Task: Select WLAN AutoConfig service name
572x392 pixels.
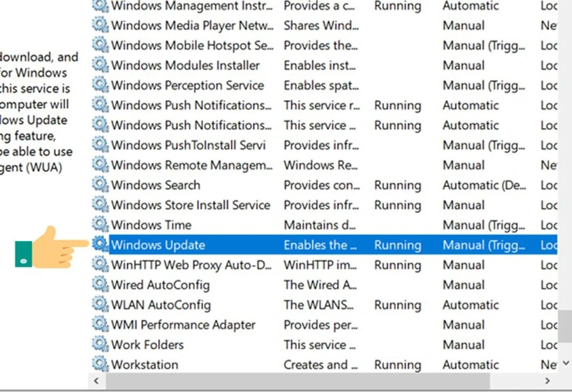Action: (161, 305)
